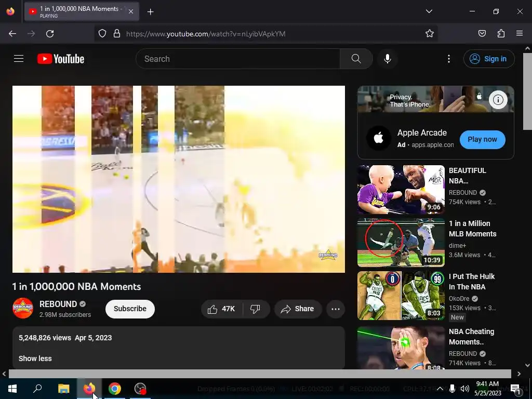Open Firefox application menu
The width and height of the screenshot is (532, 399).
[x=520, y=34]
